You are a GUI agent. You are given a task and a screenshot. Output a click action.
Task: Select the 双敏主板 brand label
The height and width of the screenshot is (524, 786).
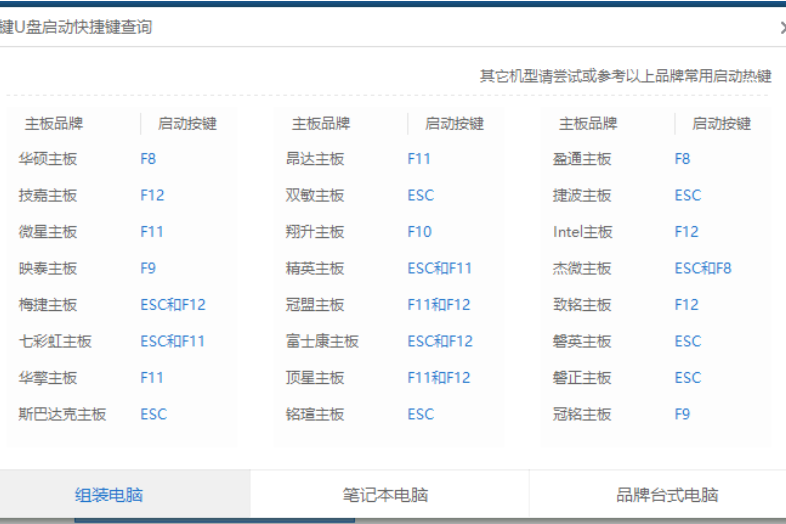click(x=315, y=195)
